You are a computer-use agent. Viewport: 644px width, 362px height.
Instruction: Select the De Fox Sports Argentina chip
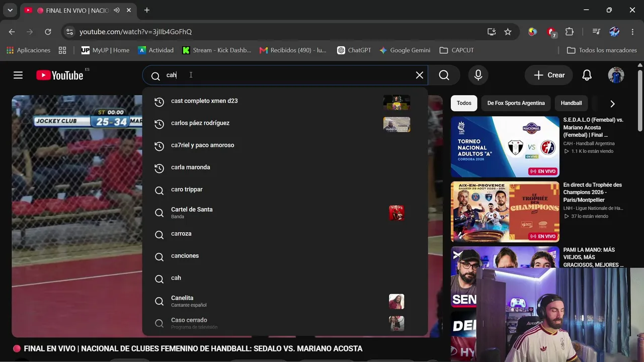point(516,103)
